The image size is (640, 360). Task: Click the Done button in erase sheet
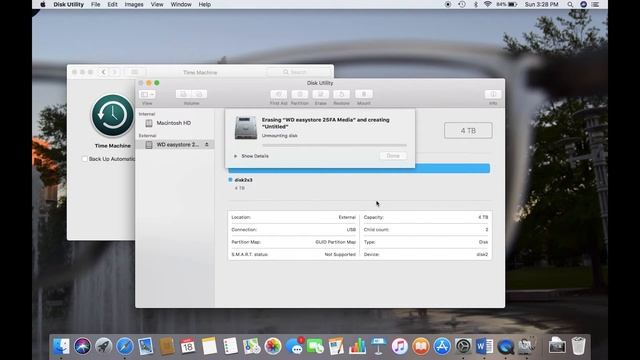(x=393, y=156)
